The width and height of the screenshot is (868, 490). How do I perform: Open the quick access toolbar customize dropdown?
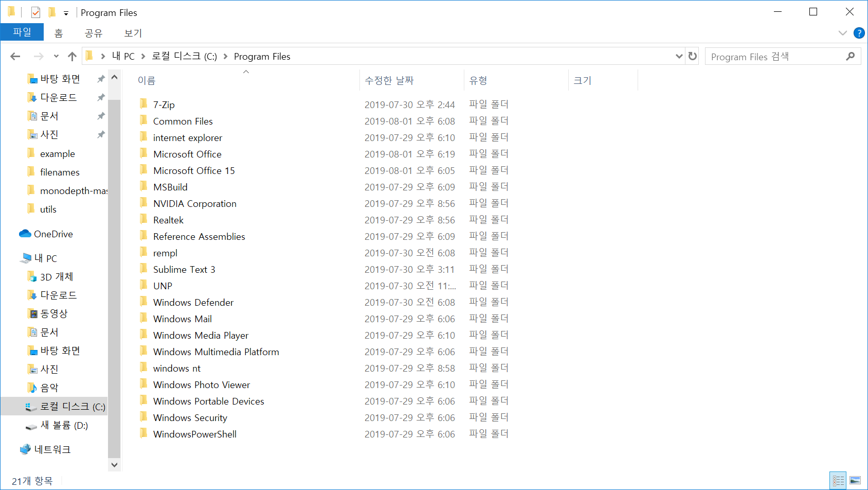pyautogui.click(x=66, y=13)
